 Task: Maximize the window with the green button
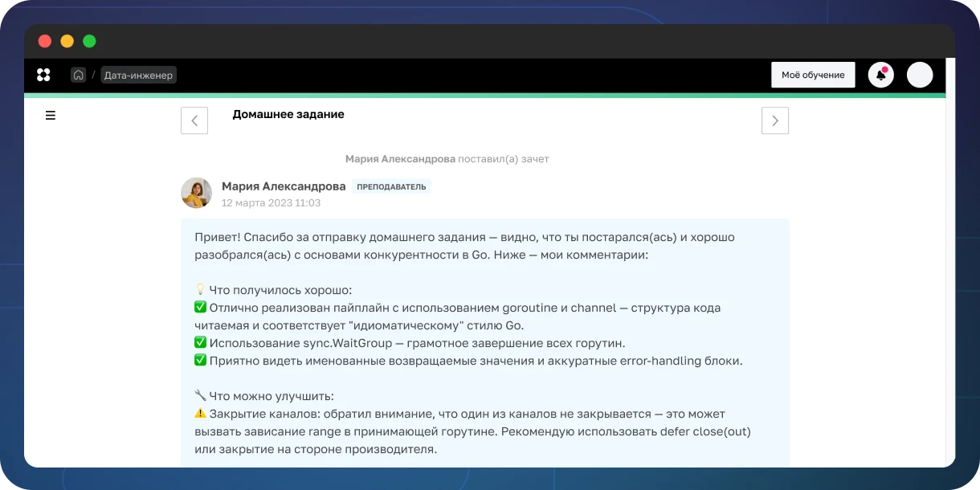[89, 41]
